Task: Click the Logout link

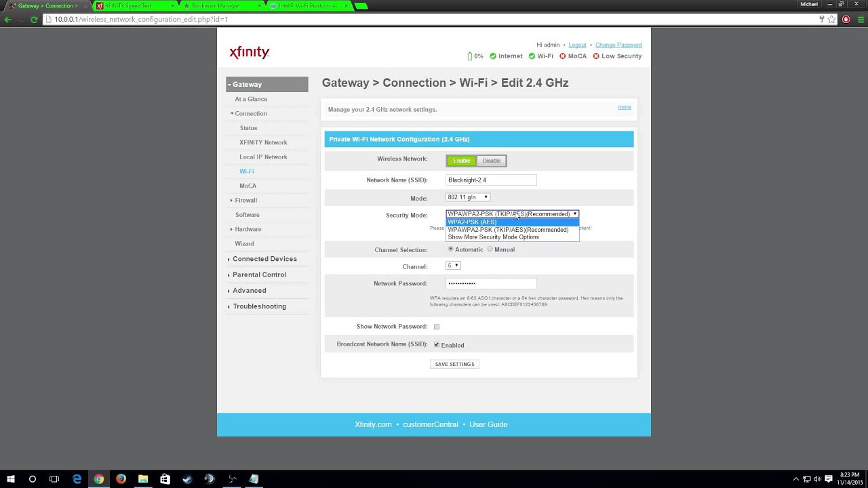Action: 577,45
